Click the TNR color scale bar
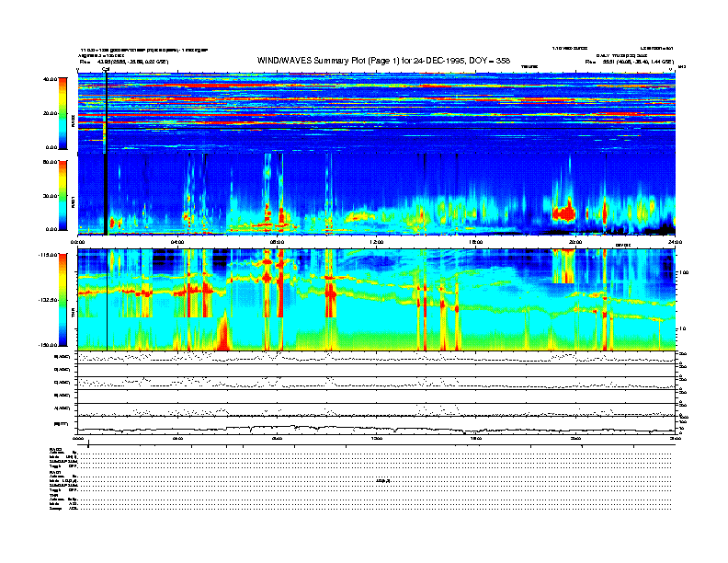728x563 pixels. (61, 300)
